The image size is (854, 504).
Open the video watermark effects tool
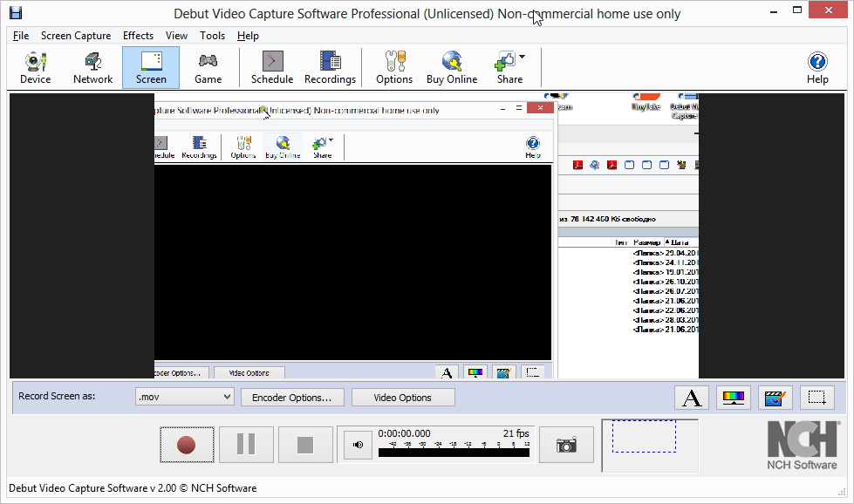pyautogui.click(x=775, y=398)
